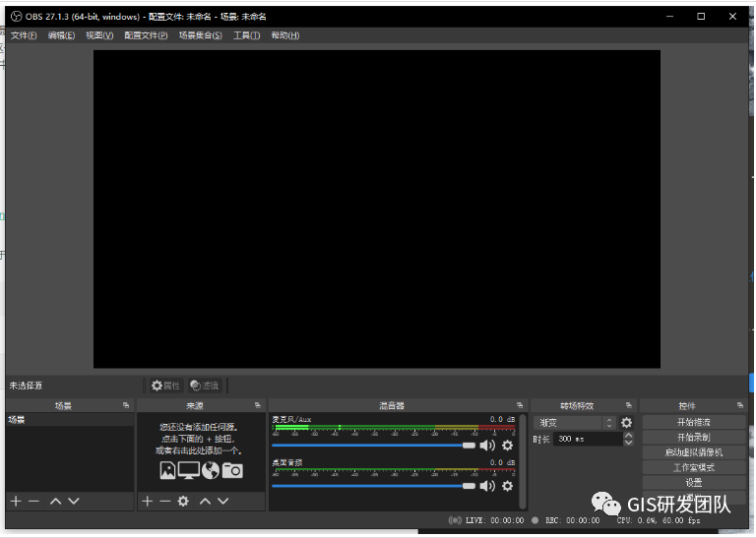The width and height of the screenshot is (756, 538).
Task: Mute the 桌面音频 audio channel
Action: click(x=487, y=486)
